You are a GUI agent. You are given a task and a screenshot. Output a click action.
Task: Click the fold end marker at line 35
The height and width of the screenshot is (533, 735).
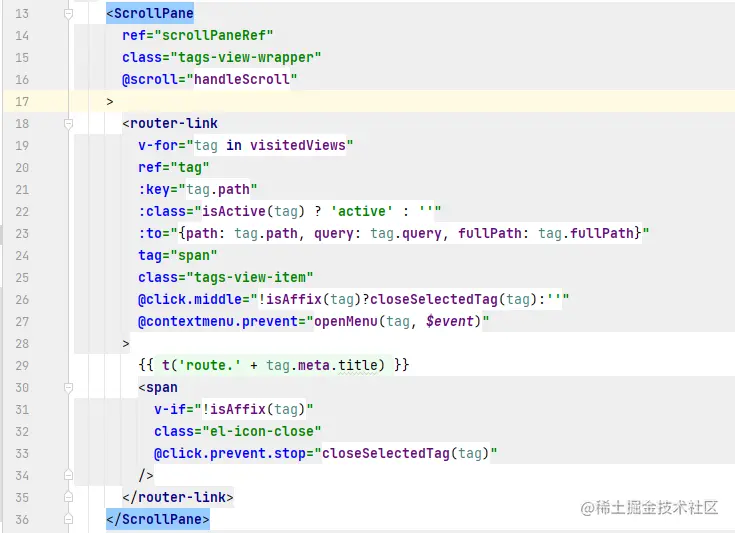coord(68,497)
